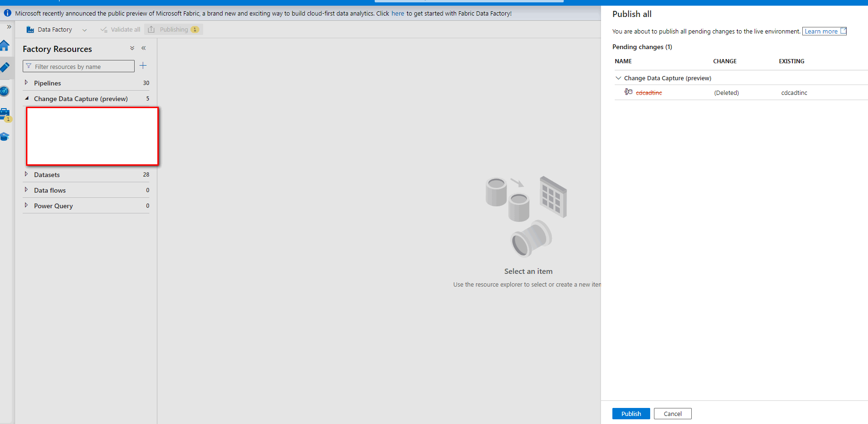Screen dimensions: 868x424
Task: Select the Datasets resource group
Action: (x=47, y=175)
